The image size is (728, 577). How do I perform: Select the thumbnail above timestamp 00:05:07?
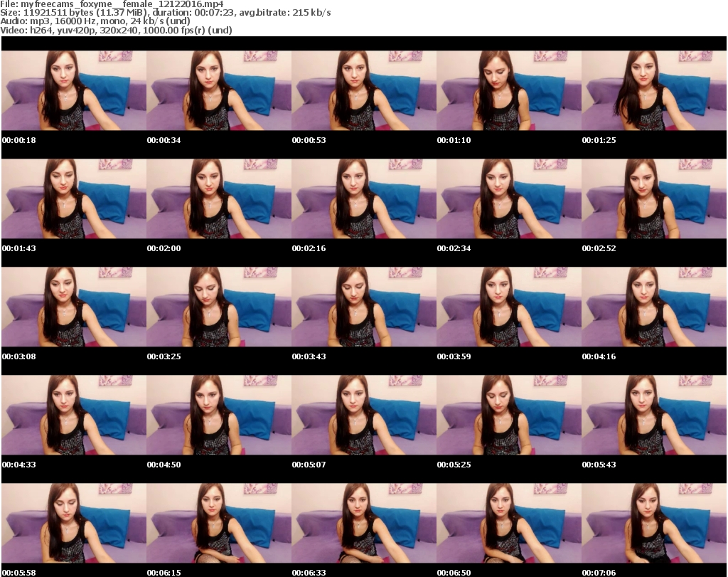[x=364, y=415]
